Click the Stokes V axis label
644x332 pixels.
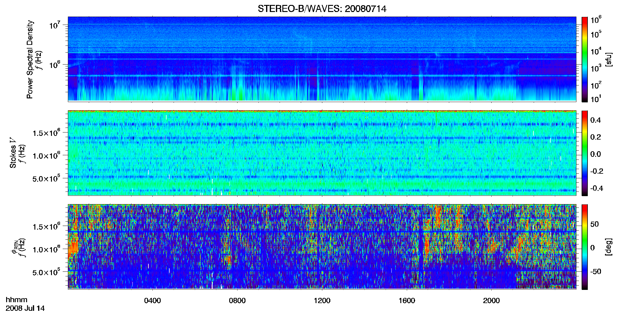tap(13, 152)
